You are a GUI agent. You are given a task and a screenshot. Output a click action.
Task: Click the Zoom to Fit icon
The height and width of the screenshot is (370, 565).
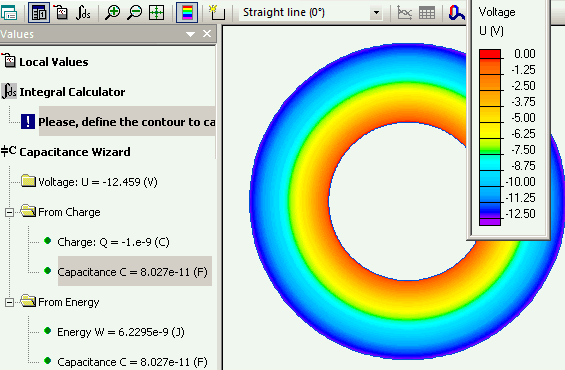tap(156, 13)
